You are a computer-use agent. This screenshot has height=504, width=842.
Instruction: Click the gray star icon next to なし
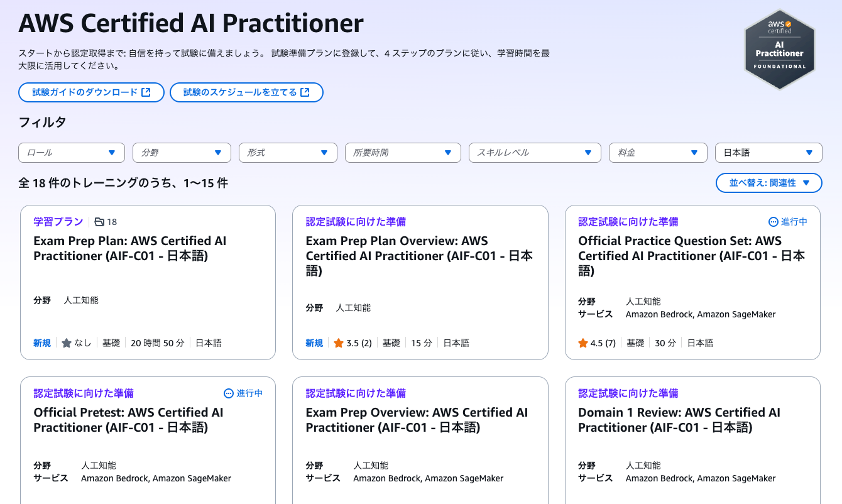[x=67, y=343]
